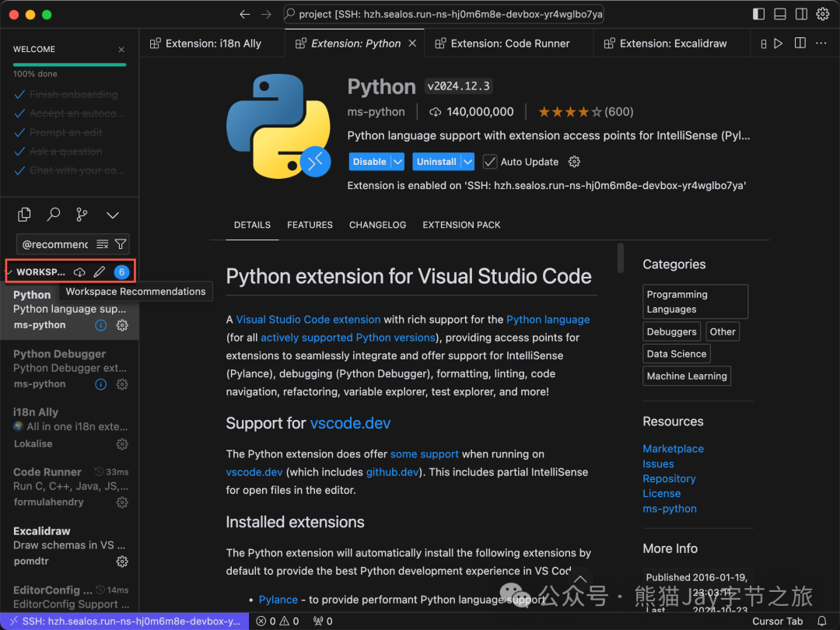Go back with the left arrow
This screenshot has width=840, height=630.
pos(244,15)
